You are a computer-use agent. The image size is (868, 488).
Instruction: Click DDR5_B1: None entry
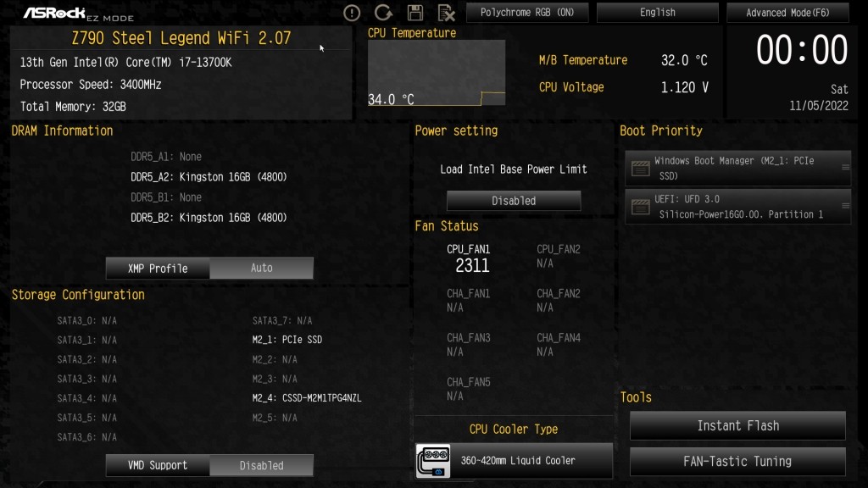click(166, 197)
